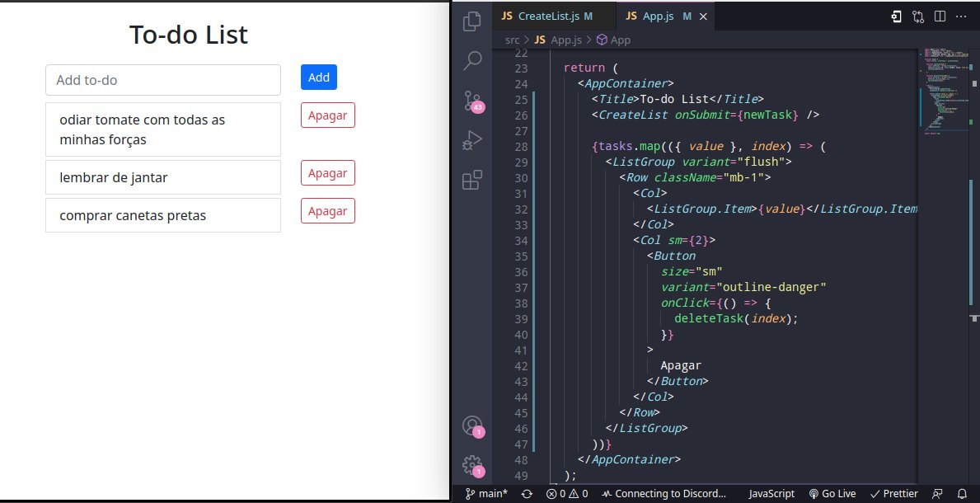The height and width of the screenshot is (503, 980).
Task: Click the Prettier status bar item
Action: point(893,494)
